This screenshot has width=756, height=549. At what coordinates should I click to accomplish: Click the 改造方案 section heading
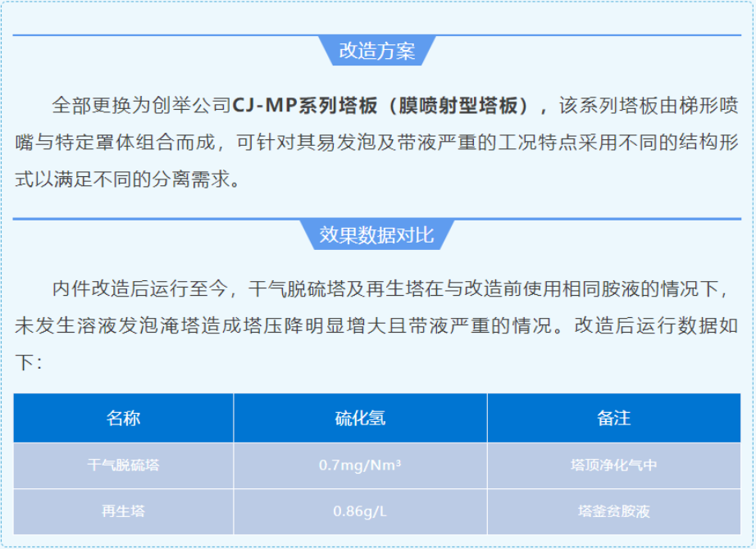coord(377,51)
